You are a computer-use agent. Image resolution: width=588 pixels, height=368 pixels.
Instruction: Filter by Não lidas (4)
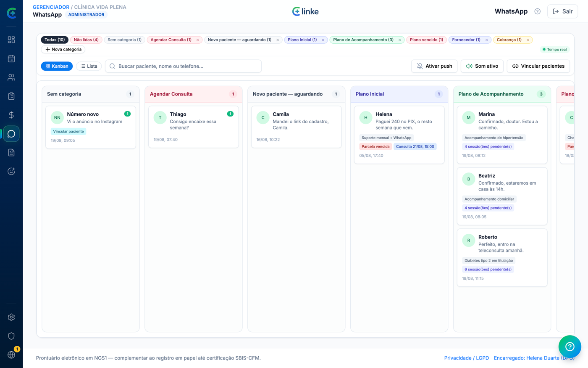point(86,40)
